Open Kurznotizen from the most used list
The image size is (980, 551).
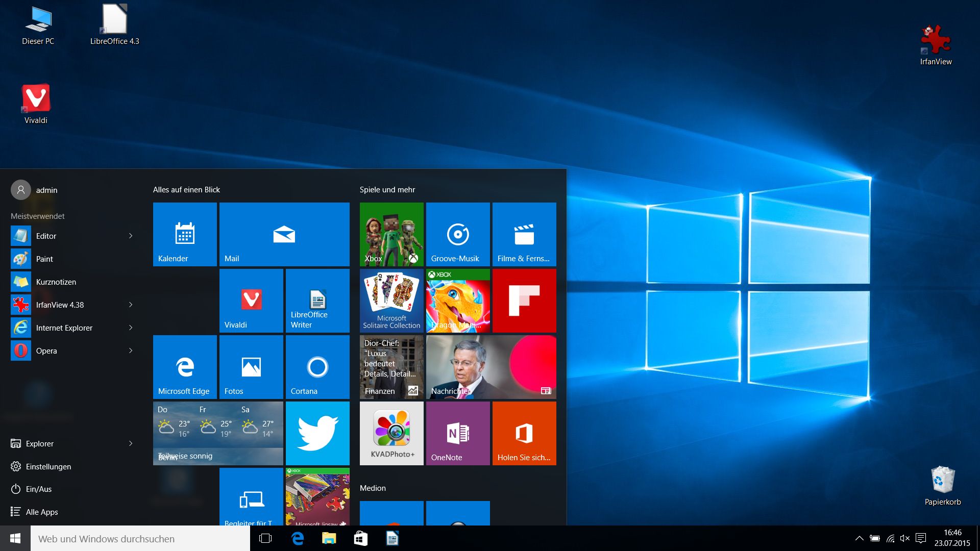coord(71,282)
